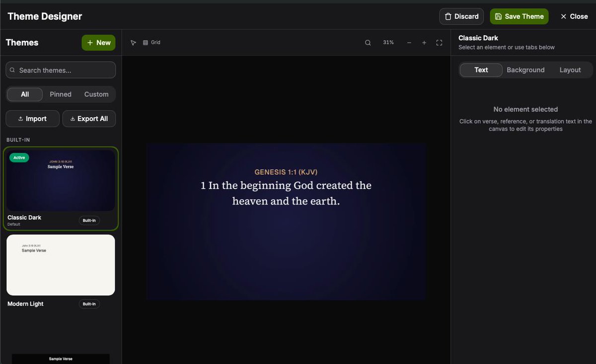Screen dimensions: 596x364
Task: Close the Theme Designer
Action: 574,16
